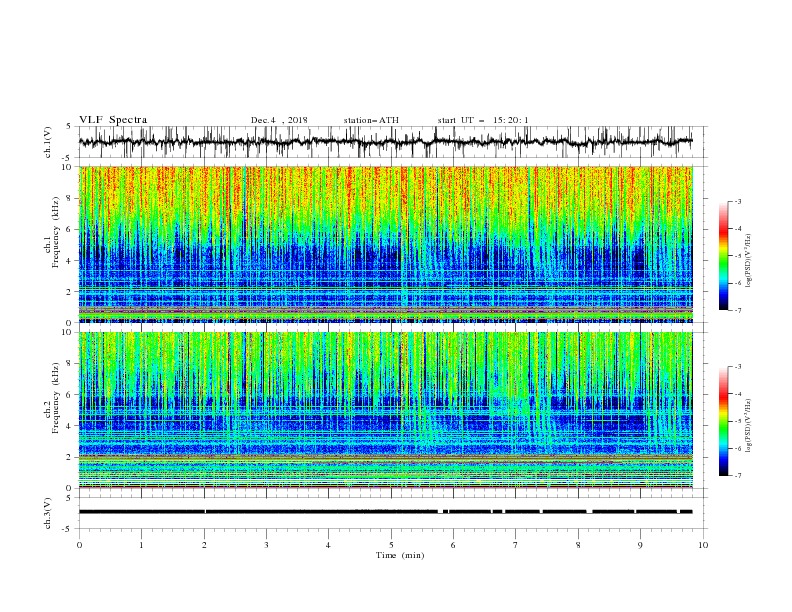Click ch.3(V) axis lower tick "-5"
792x612 pixels.
(68, 529)
